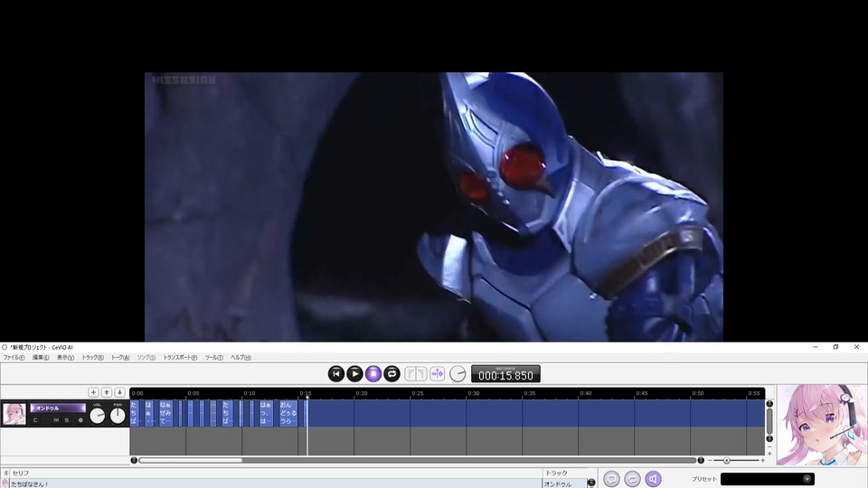Open the トラック(R) menu
Screen dimensions: 868x488
[x=92, y=358]
